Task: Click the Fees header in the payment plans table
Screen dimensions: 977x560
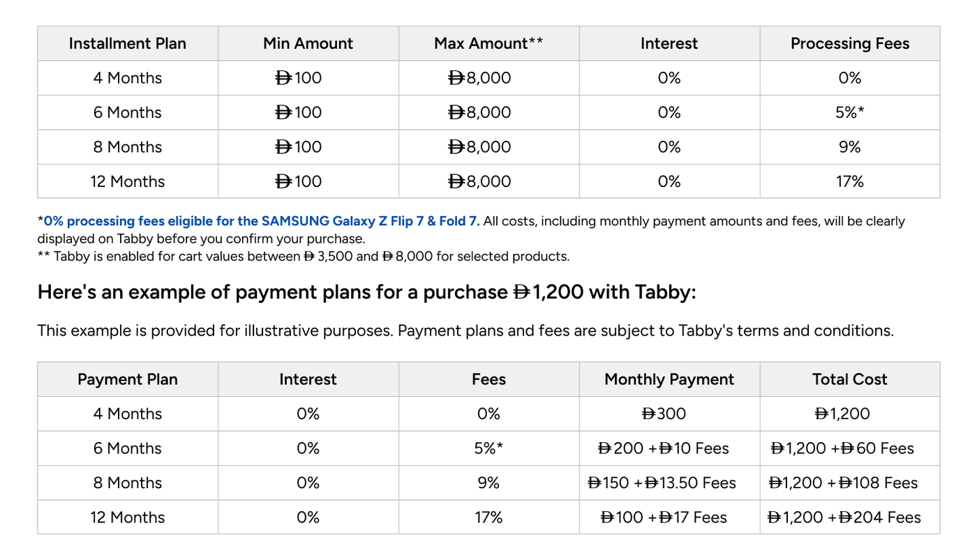Action: [x=488, y=379]
